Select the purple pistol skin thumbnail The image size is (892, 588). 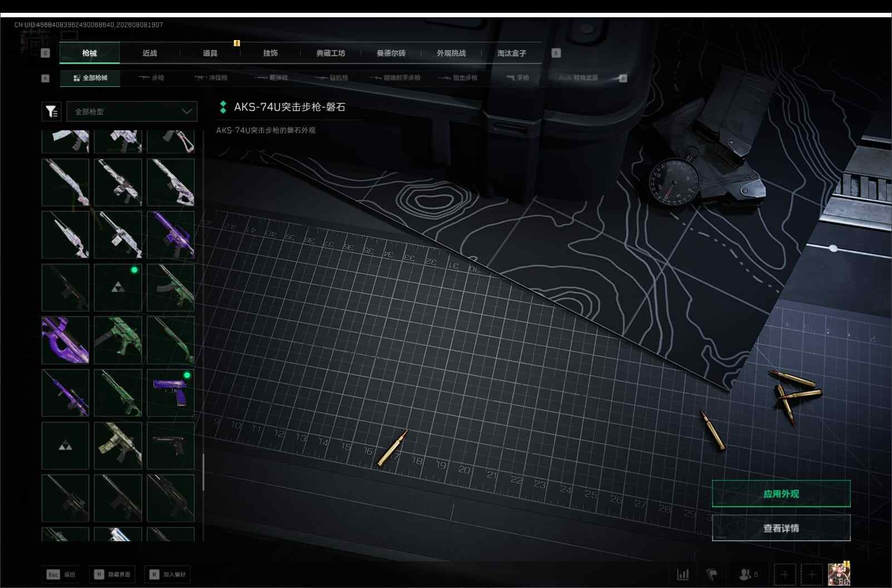point(170,393)
